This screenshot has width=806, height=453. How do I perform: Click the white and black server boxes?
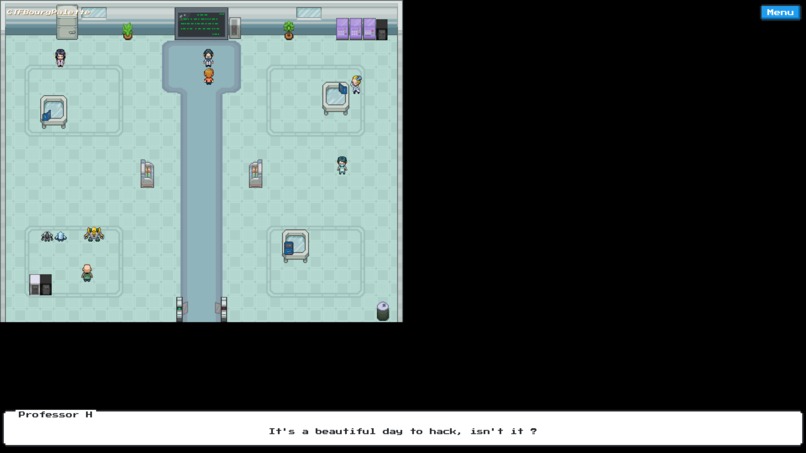coord(40,284)
